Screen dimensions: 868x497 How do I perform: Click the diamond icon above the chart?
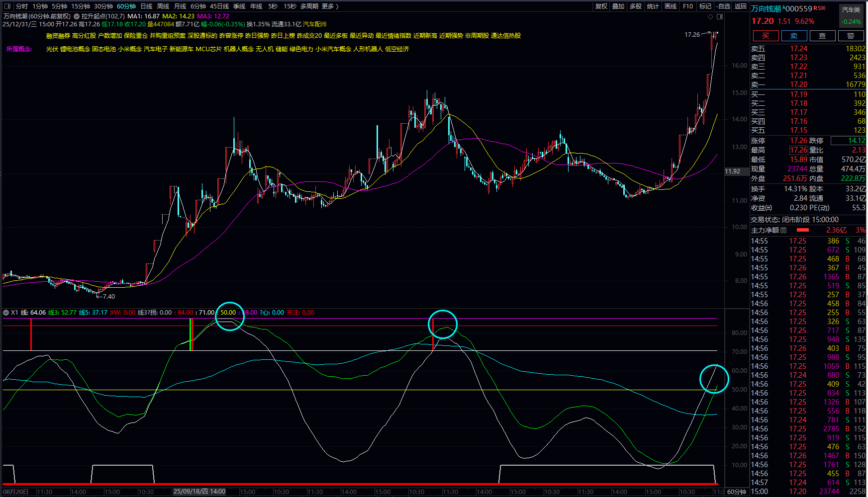[710, 16]
